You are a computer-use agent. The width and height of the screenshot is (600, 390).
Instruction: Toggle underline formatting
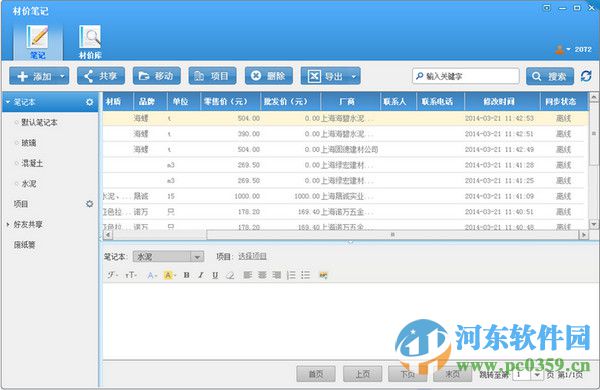click(x=215, y=275)
